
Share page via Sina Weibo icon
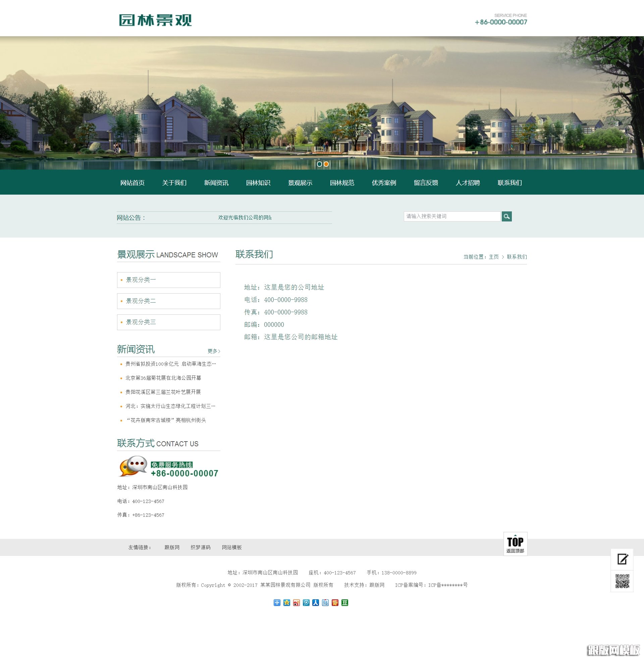click(296, 603)
